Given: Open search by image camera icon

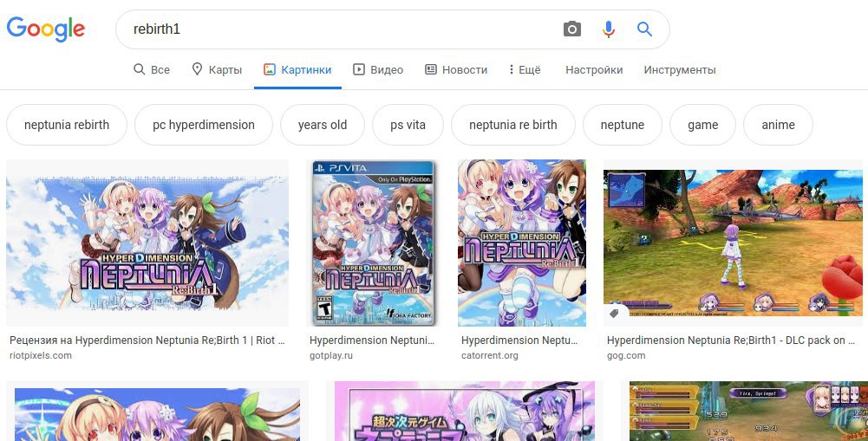Looking at the screenshot, I should [x=571, y=29].
